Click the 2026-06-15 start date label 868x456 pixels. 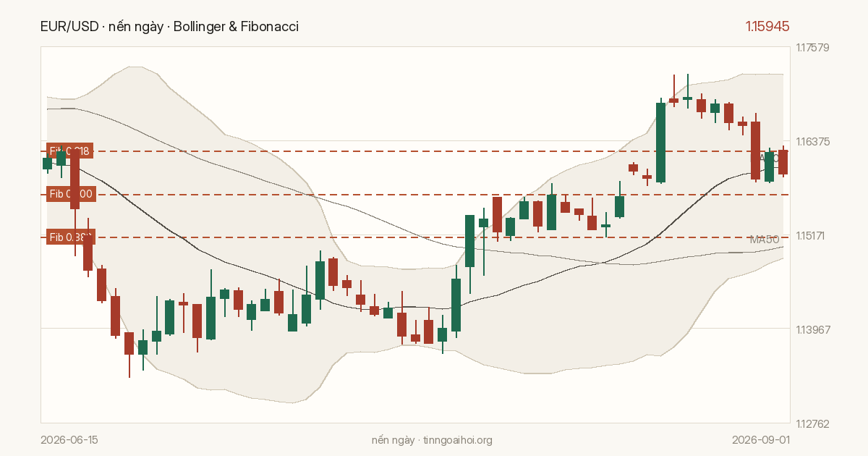(x=69, y=440)
